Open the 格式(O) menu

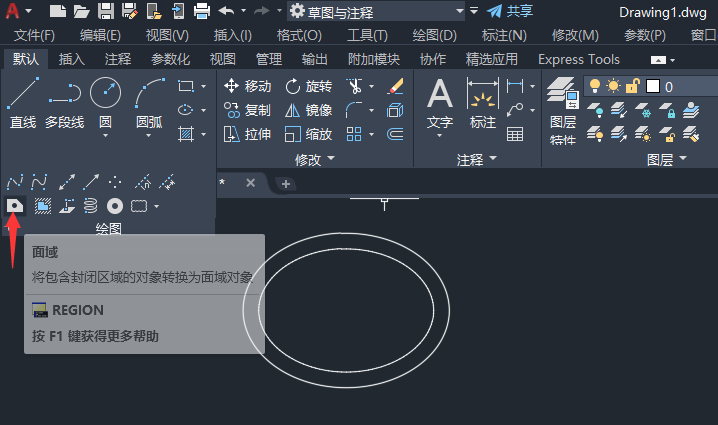tap(299, 35)
